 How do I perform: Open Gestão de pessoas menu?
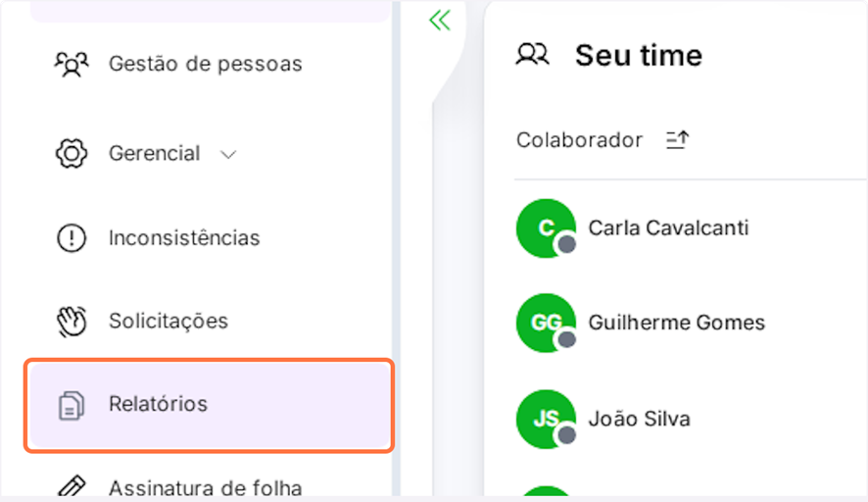pos(205,65)
